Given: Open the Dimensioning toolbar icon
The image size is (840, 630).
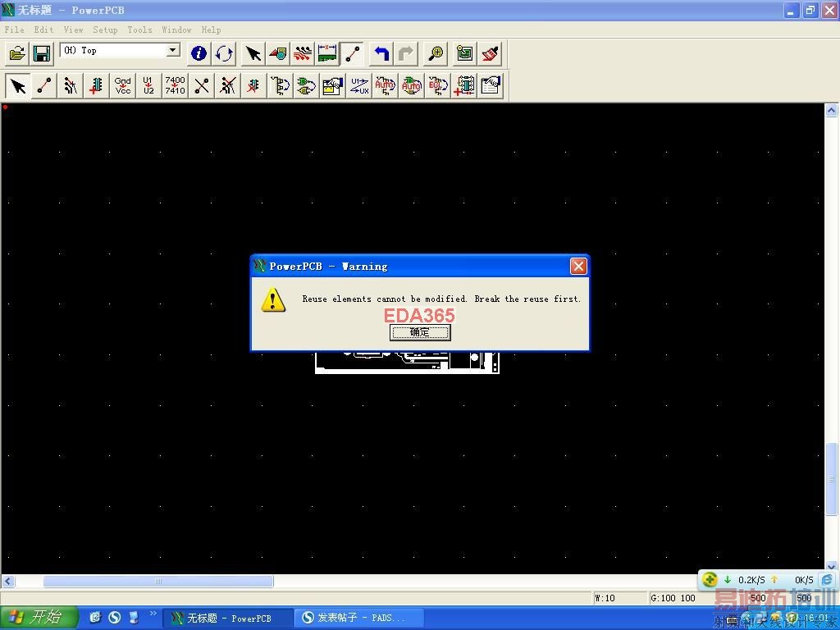Looking at the screenshot, I should [x=326, y=53].
